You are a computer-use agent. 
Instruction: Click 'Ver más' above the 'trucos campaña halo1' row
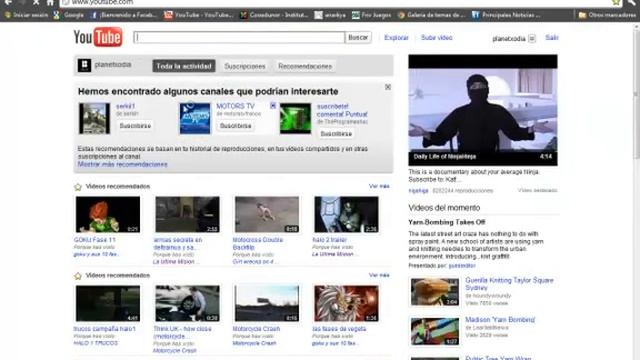[379, 275]
